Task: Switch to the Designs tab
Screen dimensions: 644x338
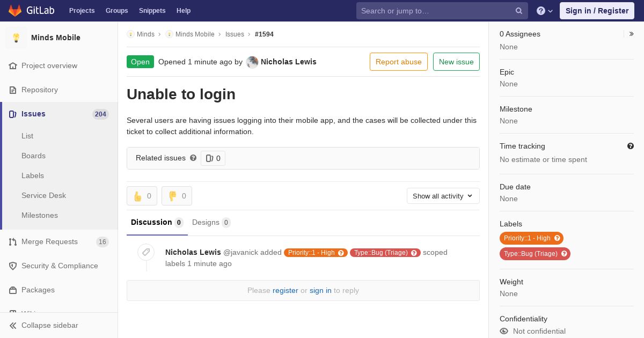Action: pyautogui.click(x=211, y=223)
